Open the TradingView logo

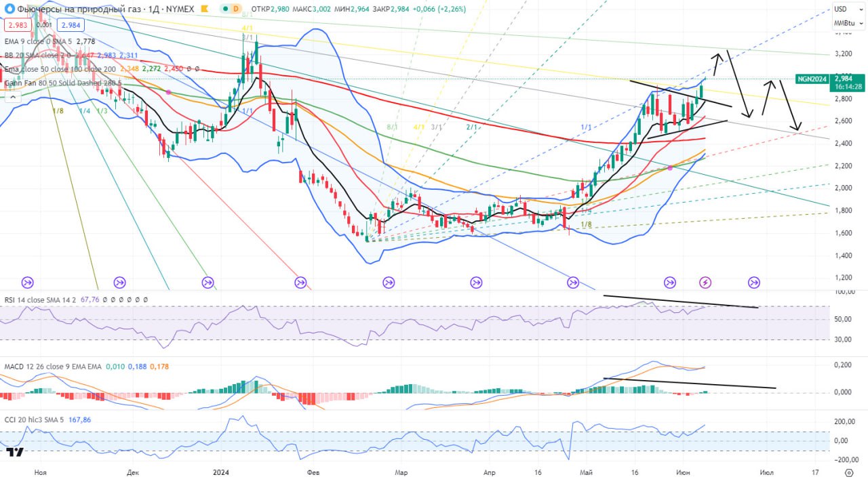tap(16, 452)
